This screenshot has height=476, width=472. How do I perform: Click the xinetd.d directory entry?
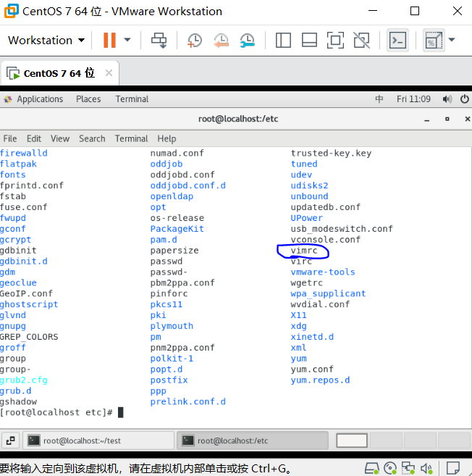point(312,337)
